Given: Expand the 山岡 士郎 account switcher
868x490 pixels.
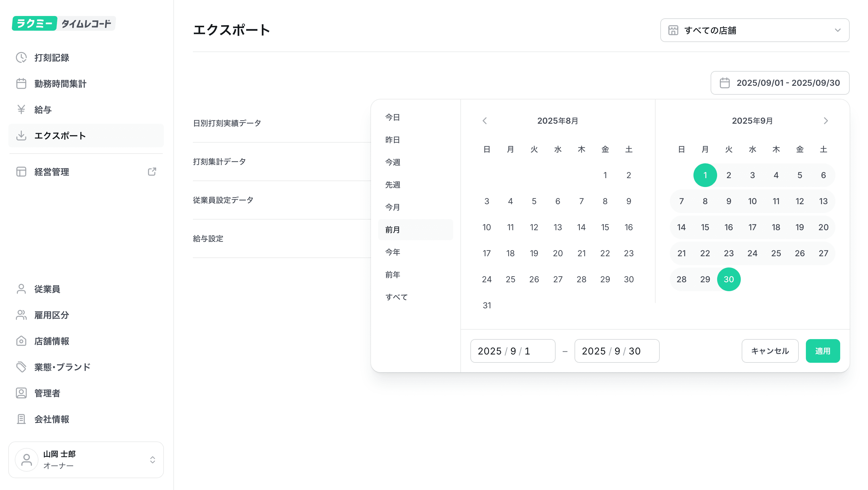Looking at the screenshot, I should coord(86,460).
